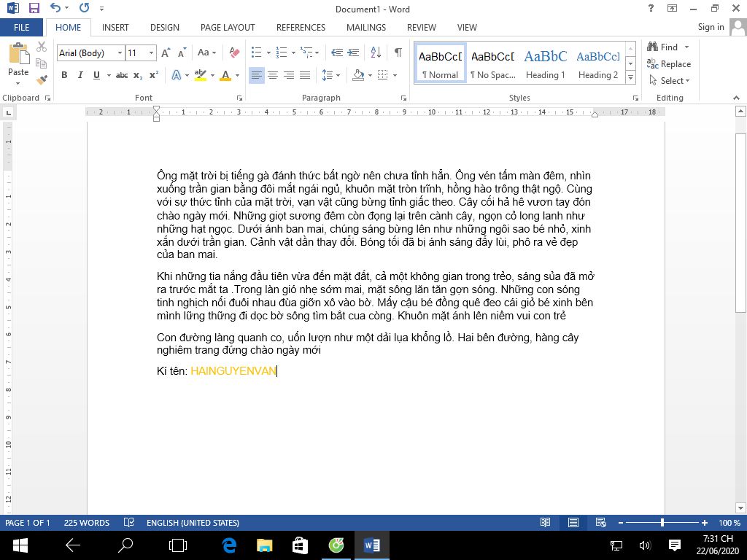Sort paragraphs alphabetically
Image resolution: width=747 pixels, height=560 pixels.
point(376,52)
